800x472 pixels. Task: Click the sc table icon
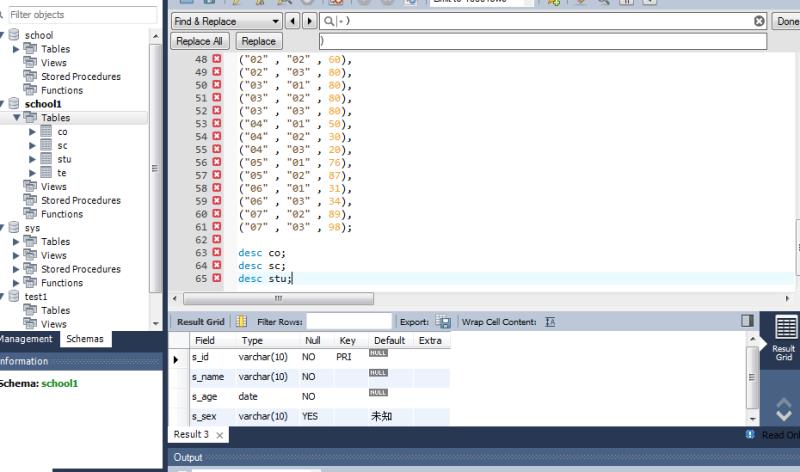[46, 145]
